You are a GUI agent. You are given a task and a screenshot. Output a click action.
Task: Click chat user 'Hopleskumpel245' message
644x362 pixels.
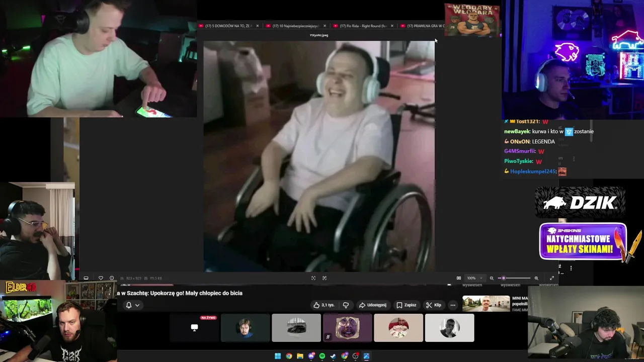click(x=536, y=171)
